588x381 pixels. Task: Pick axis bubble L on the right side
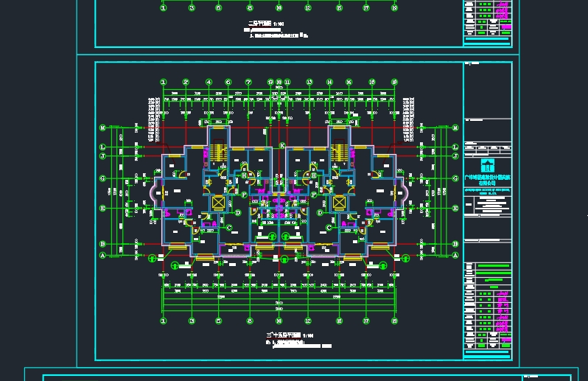click(456, 147)
